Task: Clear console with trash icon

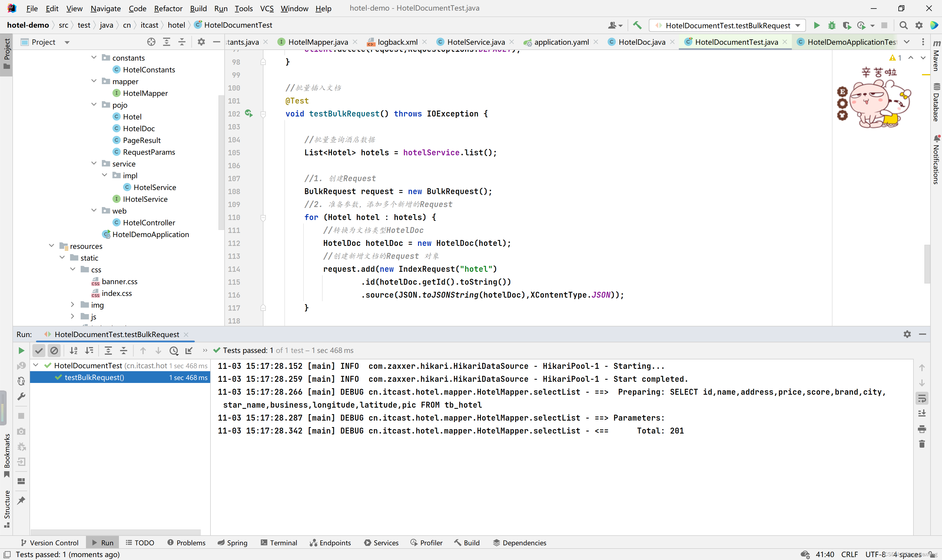Action: coord(922,444)
